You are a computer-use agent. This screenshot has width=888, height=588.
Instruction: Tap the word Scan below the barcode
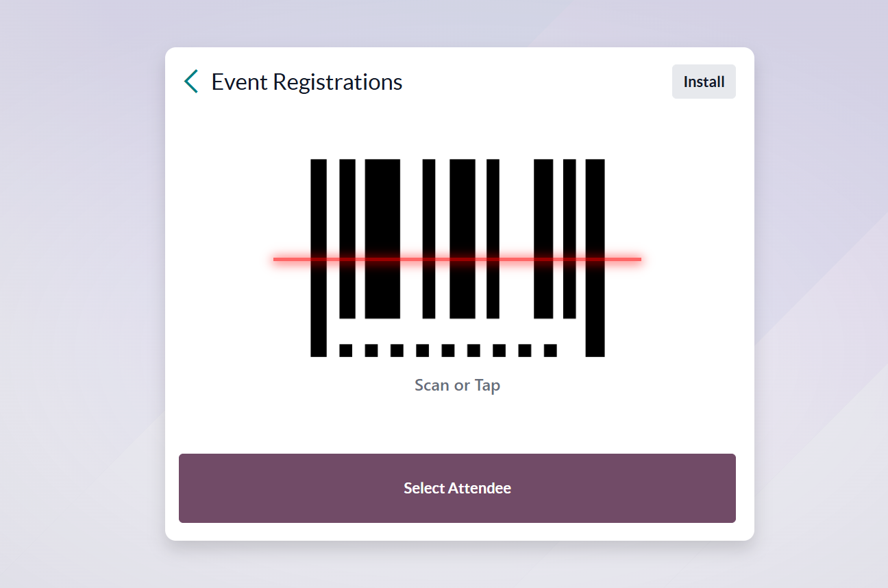click(x=432, y=385)
